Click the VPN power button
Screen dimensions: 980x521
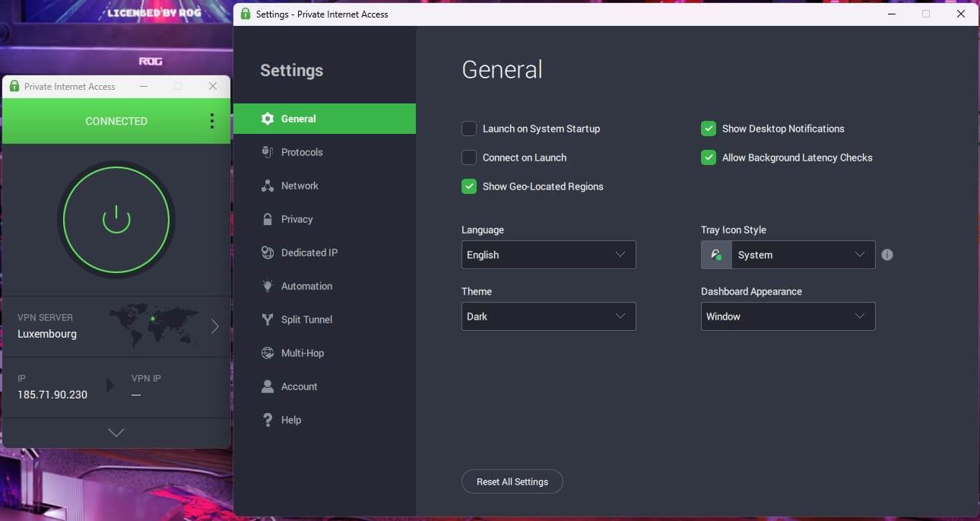[116, 221]
